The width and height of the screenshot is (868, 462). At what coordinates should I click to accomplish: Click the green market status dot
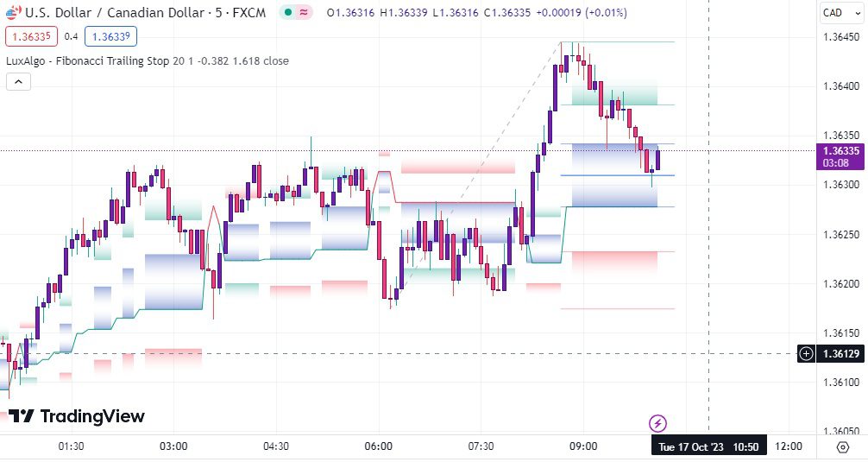288,12
